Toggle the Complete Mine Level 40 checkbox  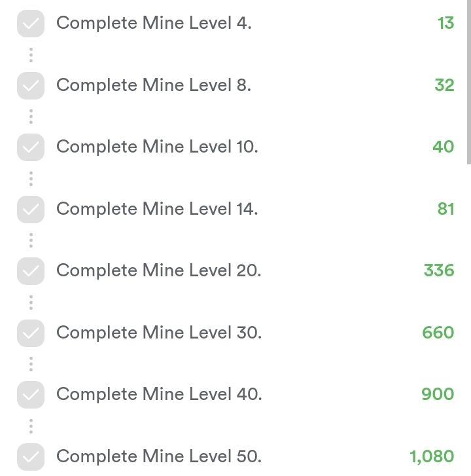coord(31,394)
